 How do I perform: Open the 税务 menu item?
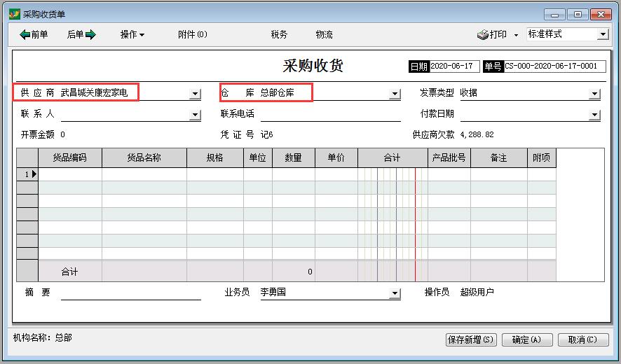279,35
